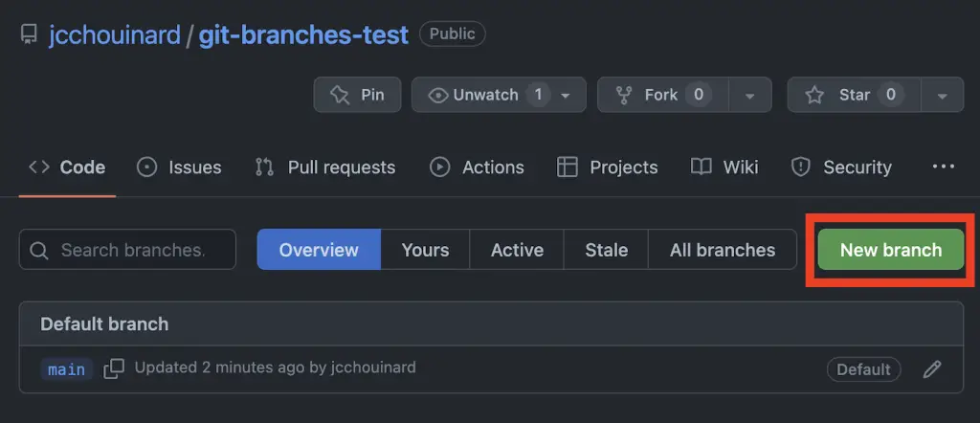Open the git-branches-test repository link

(x=303, y=35)
